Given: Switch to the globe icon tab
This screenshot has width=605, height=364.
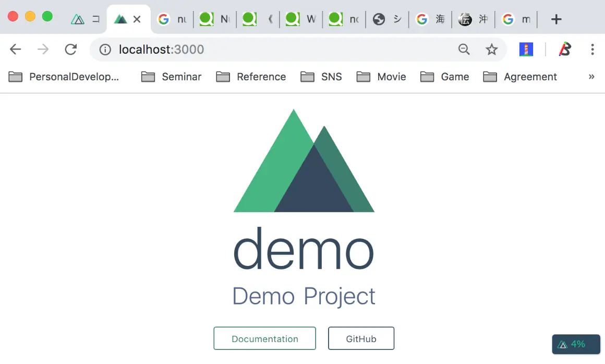Looking at the screenshot, I should pos(387,19).
